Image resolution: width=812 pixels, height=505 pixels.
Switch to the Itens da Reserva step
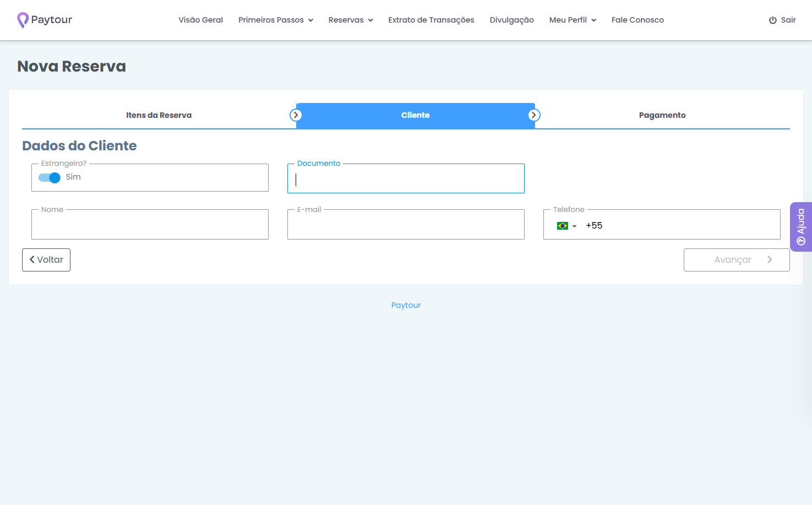[x=159, y=115]
